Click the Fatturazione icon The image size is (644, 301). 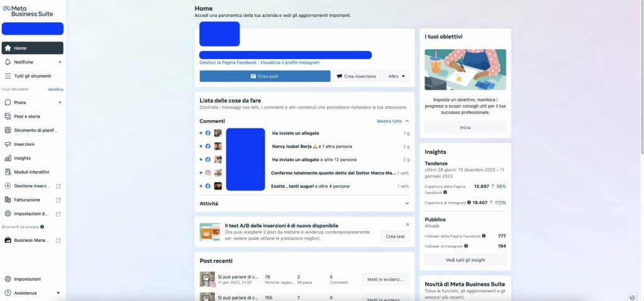[8, 200]
